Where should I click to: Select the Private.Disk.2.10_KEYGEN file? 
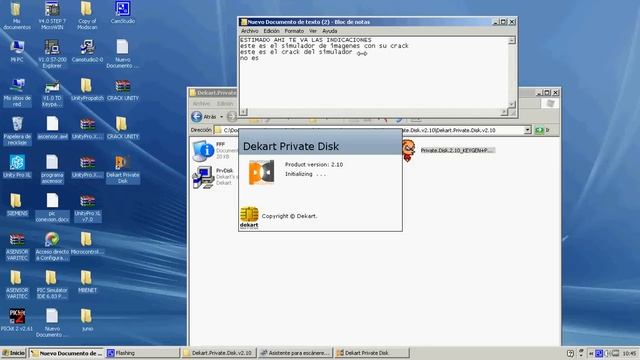tap(448, 150)
